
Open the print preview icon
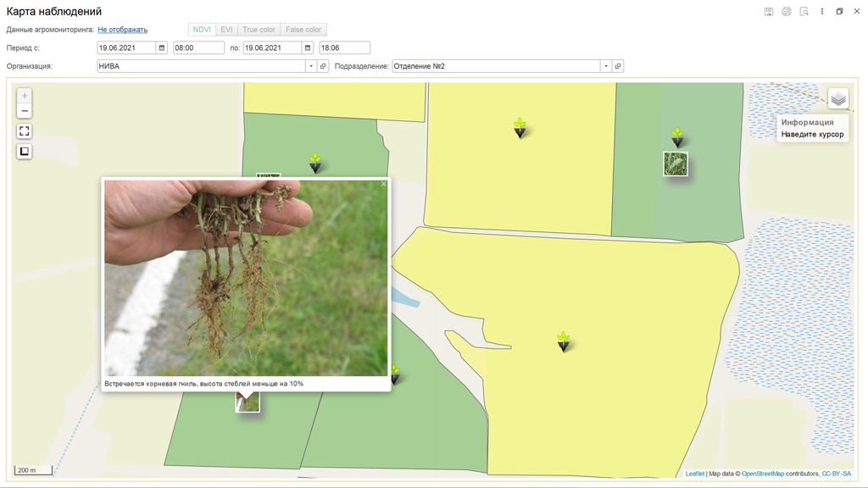coord(804,12)
